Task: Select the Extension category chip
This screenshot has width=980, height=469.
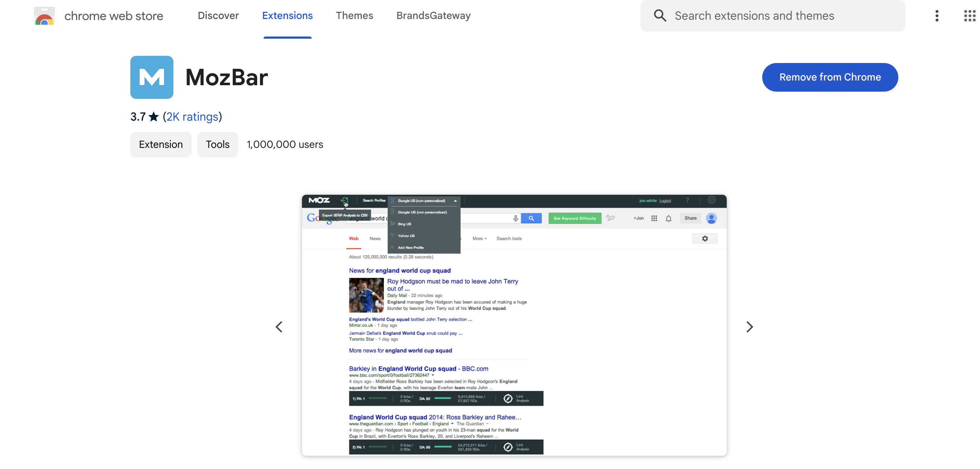Action: point(161,145)
